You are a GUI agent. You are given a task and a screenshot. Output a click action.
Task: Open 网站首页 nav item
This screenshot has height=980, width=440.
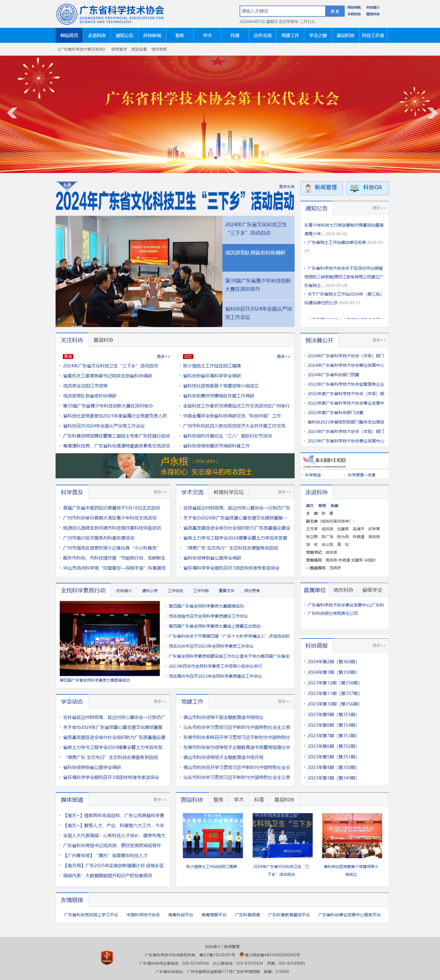(x=69, y=35)
